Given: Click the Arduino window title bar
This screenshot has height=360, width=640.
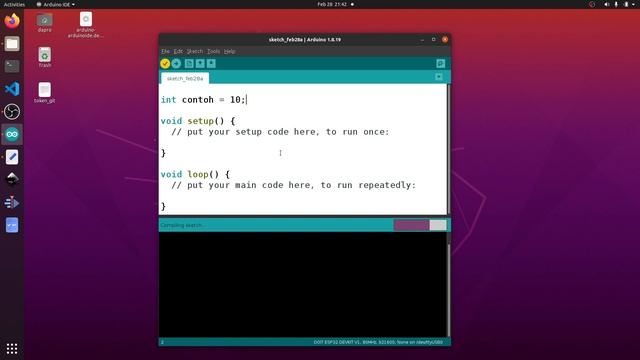Looking at the screenshot, I should click(304, 40).
